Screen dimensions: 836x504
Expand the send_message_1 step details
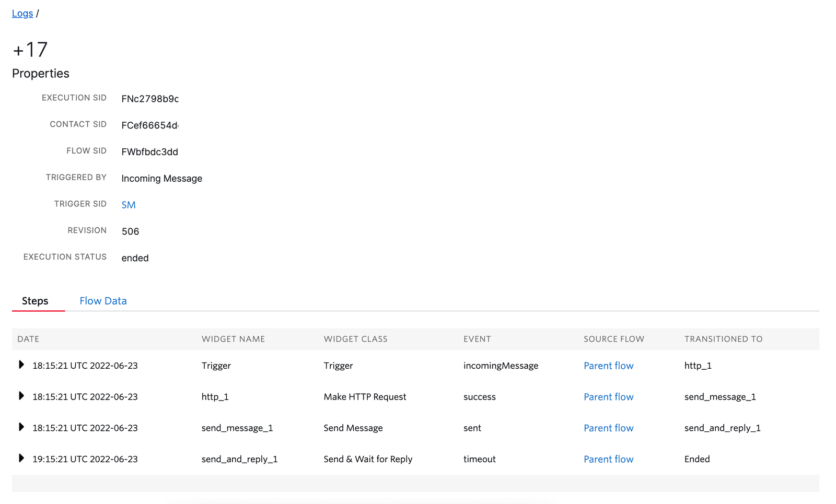21,427
